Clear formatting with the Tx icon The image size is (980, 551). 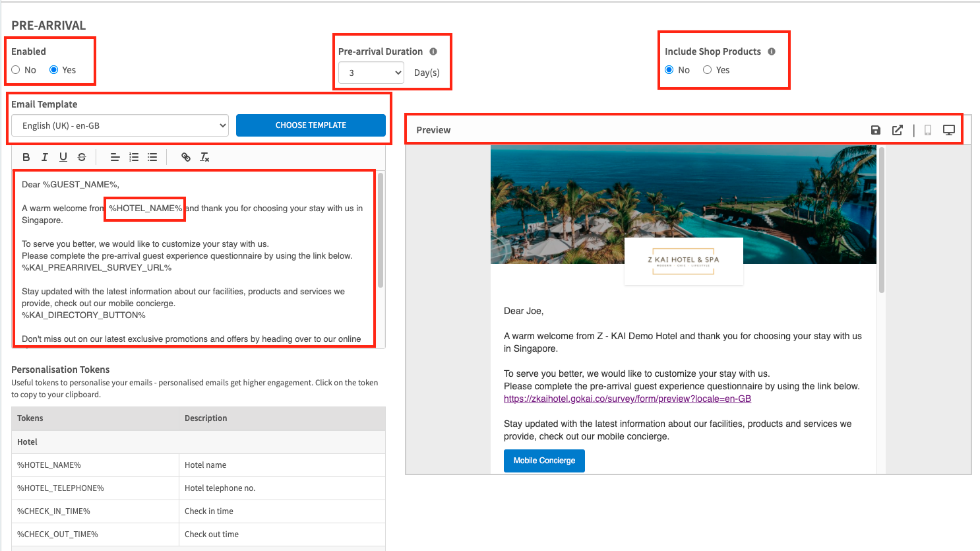click(204, 157)
